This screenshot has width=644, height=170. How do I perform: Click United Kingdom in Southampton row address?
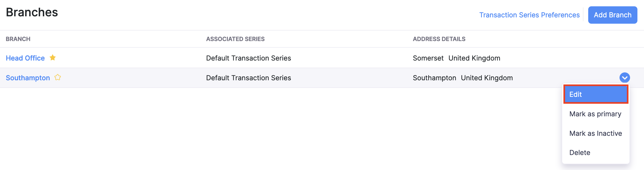487,78
